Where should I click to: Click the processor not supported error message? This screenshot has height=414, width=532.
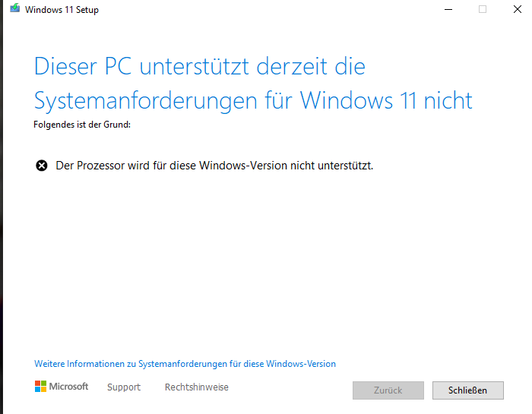pyautogui.click(x=214, y=166)
